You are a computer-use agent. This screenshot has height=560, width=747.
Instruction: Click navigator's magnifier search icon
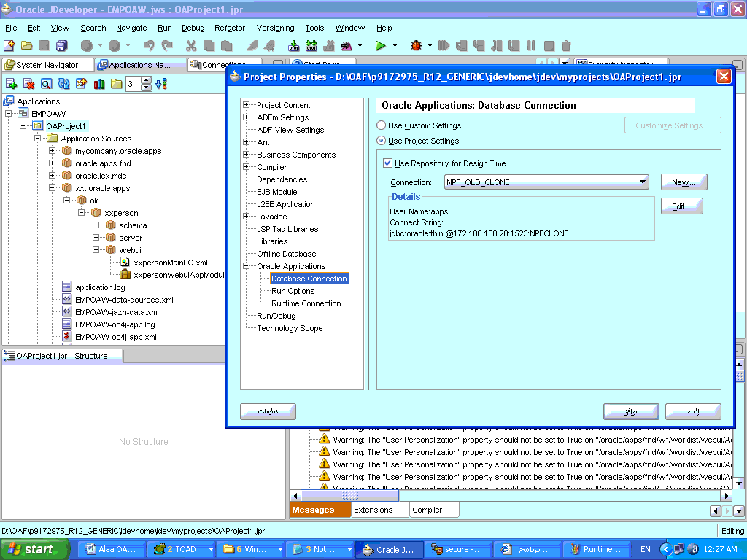point(46,85)
